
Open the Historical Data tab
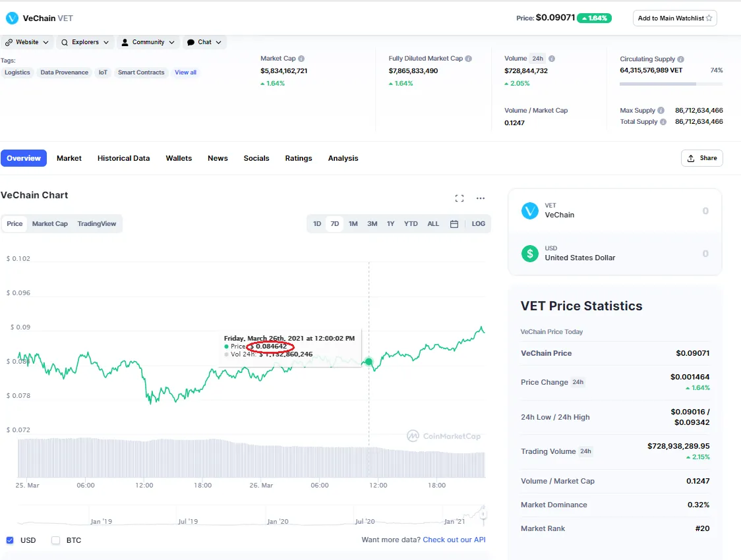pos(123,158)
